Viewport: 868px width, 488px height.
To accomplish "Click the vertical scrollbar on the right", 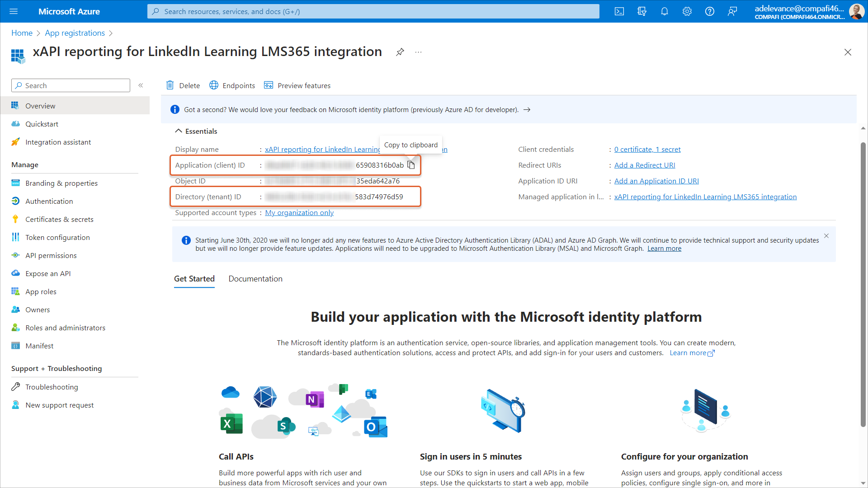I will click(x=863, y=285).
